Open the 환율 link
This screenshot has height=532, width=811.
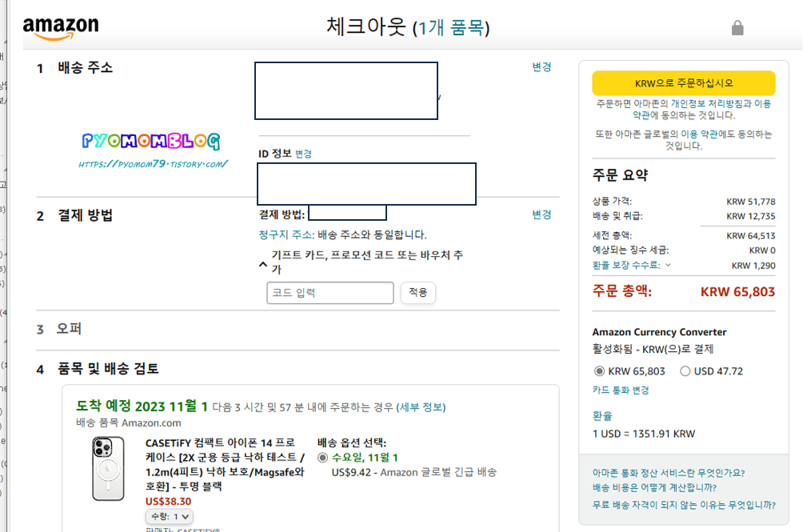tap(602, 415)
